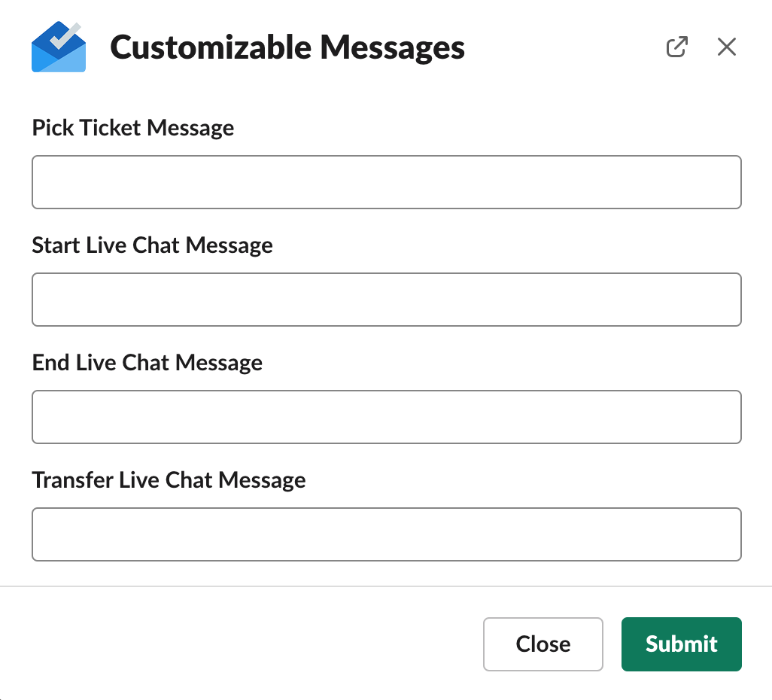Click the End Live Chat Message label
Image resolution: width=772 pixels, height=700 pixels.
(147, 363)
